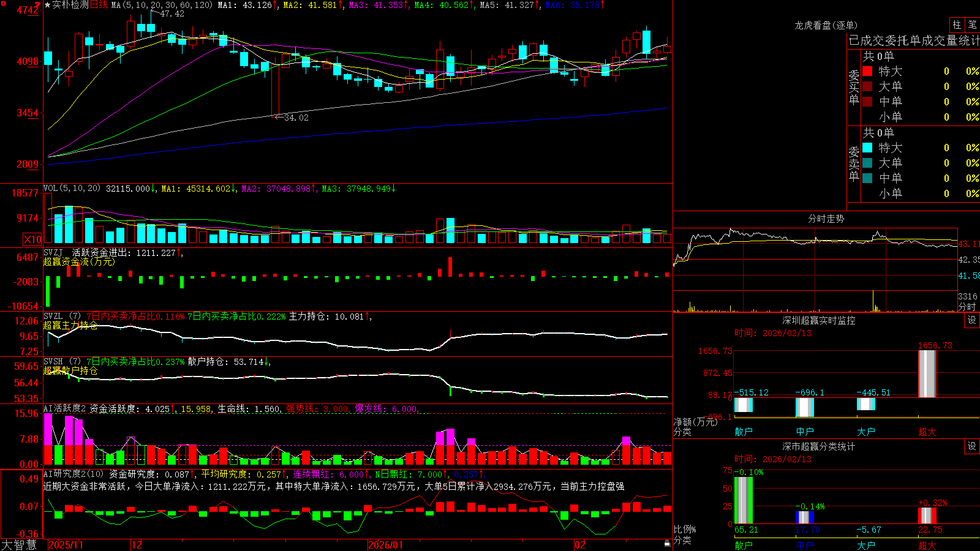This screenshot has width=980, height=551.
Task: Select the teal 大单 sell-order swatch
Action: point(867,163)
